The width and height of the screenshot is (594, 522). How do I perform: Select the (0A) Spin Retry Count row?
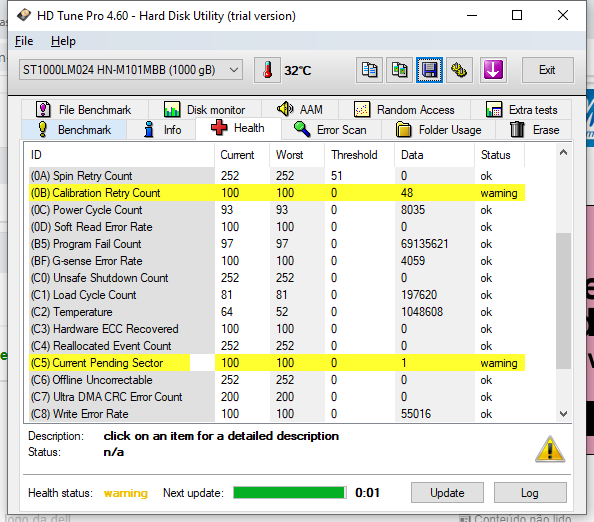pos(277,176)
